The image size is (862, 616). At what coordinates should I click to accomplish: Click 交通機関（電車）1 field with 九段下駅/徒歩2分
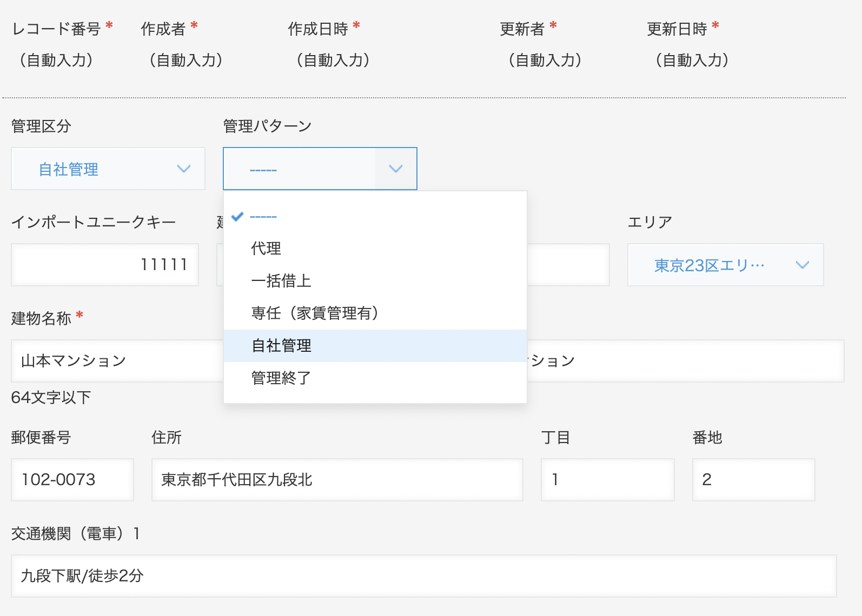click(424, 576)
